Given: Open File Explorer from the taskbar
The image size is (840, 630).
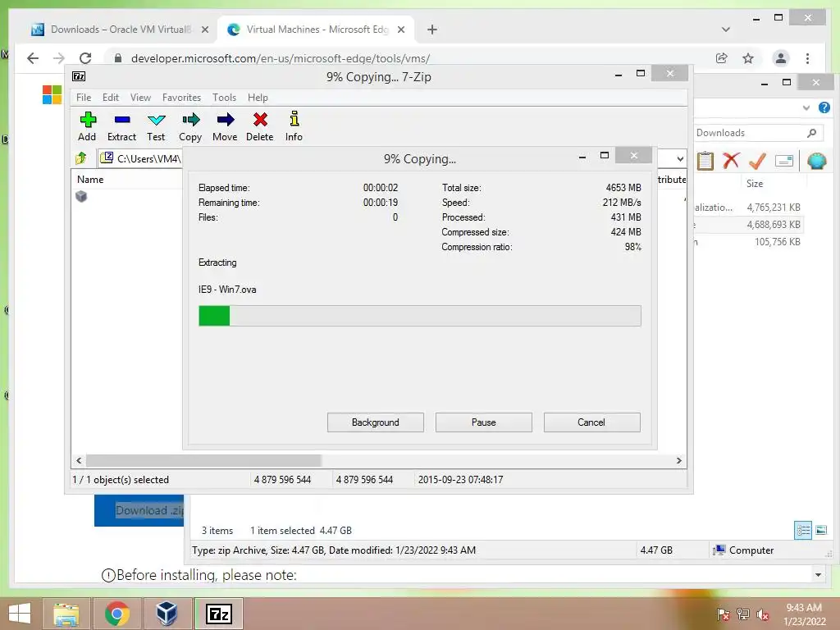Looking at the screenshot, I should pyautogui.click(x=66, y=614).
